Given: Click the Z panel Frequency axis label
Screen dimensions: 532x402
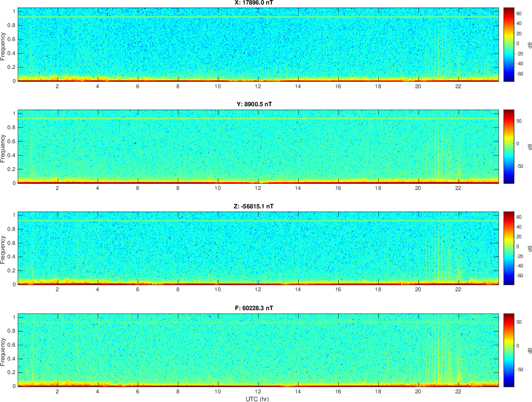Looking at the screenshot, I should point(3,250).
